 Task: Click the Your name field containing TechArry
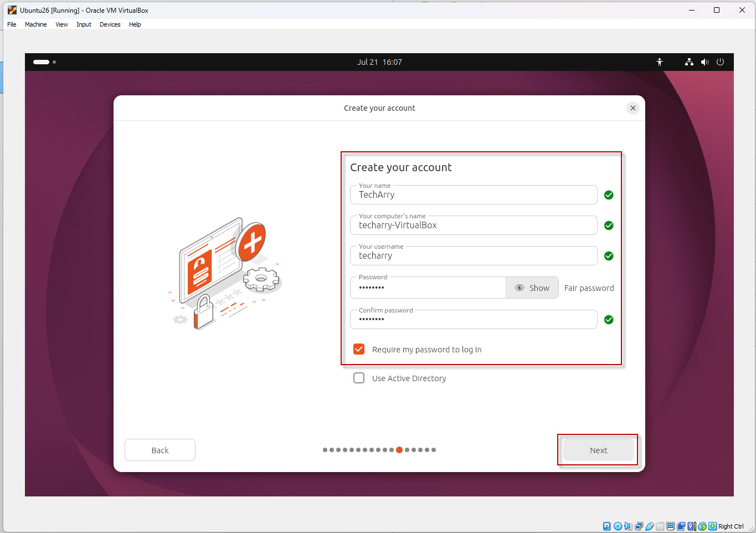[x=474, y=194]
